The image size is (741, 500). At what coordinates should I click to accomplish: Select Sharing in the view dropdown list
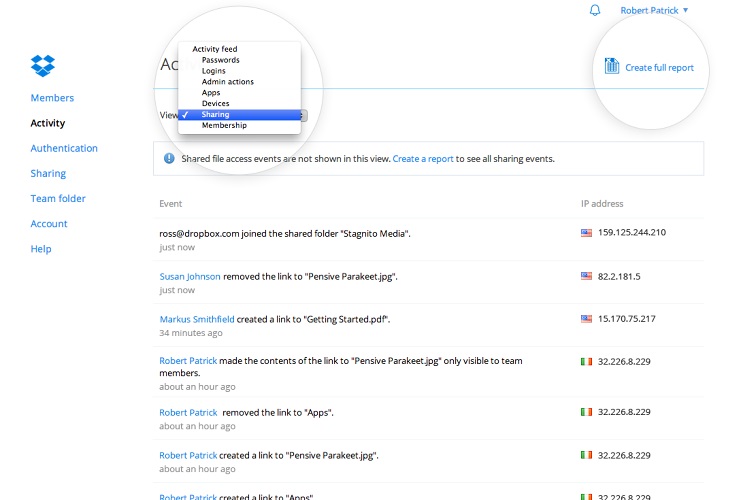coord(215,115)
